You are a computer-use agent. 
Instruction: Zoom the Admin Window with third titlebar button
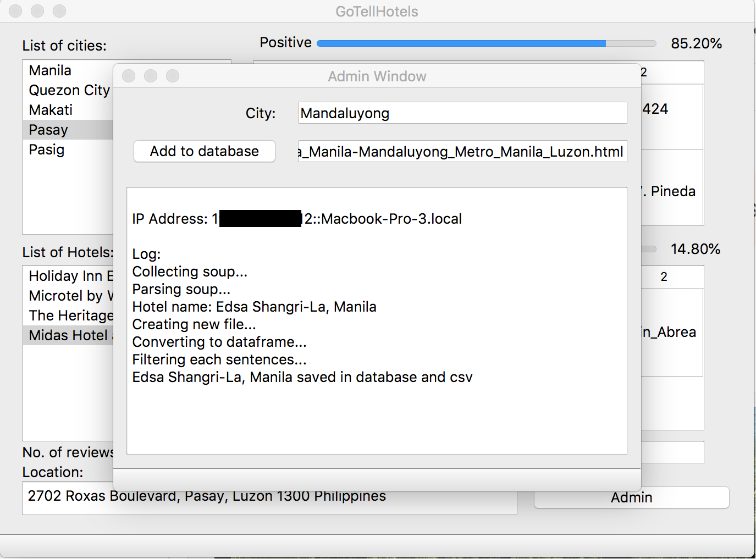point(173,76)
